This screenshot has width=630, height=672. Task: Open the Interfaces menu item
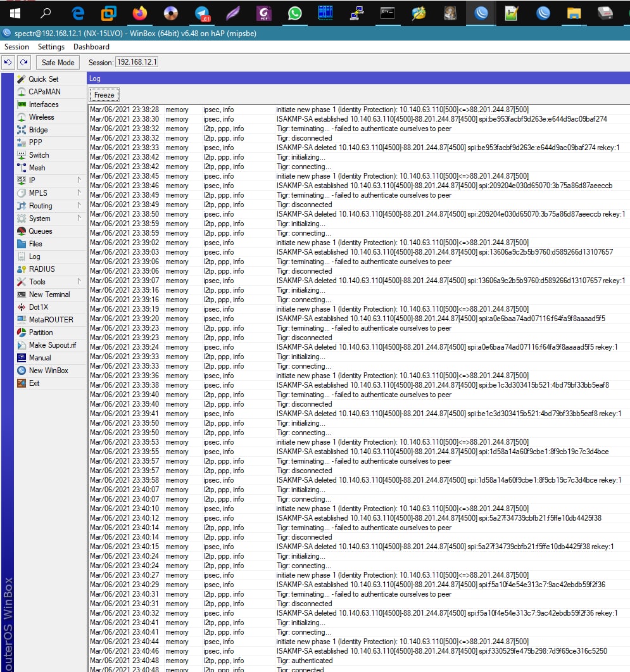(50, 105)
